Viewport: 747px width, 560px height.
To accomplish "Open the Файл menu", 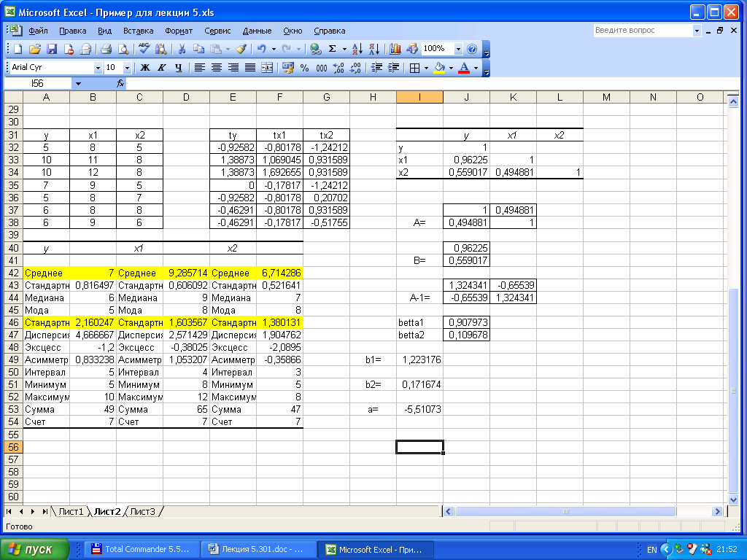I will tap(38, 31).
